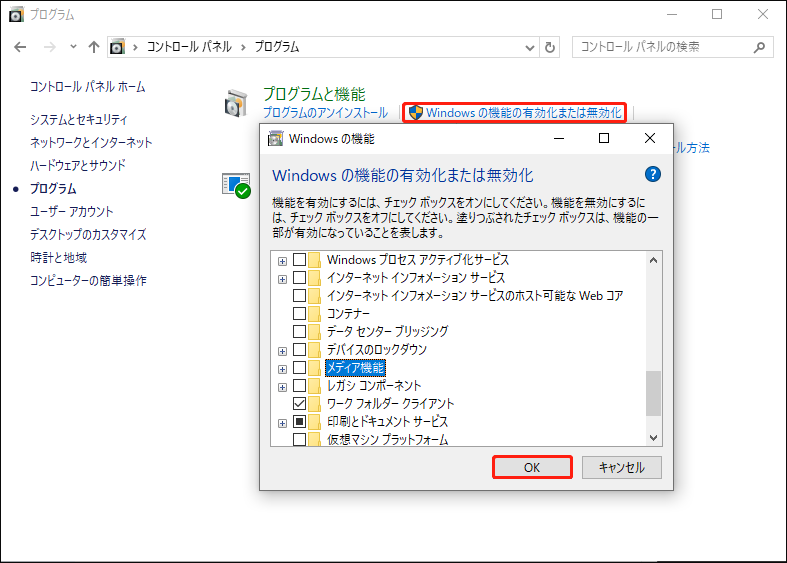Click the キャンセル button

click(621, 468)
